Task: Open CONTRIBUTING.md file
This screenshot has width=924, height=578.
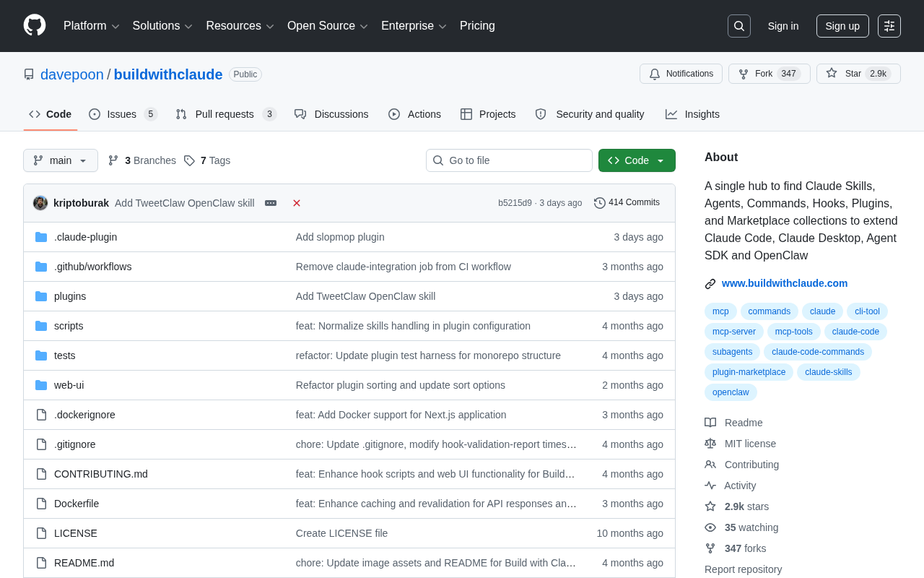Action: pyautogui.click(x=101, y=474)
